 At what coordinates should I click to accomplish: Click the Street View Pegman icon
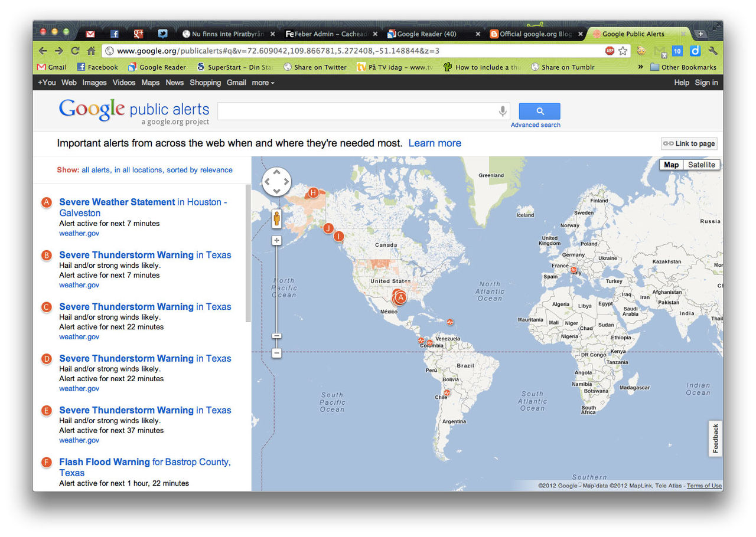tap(276, 218)
